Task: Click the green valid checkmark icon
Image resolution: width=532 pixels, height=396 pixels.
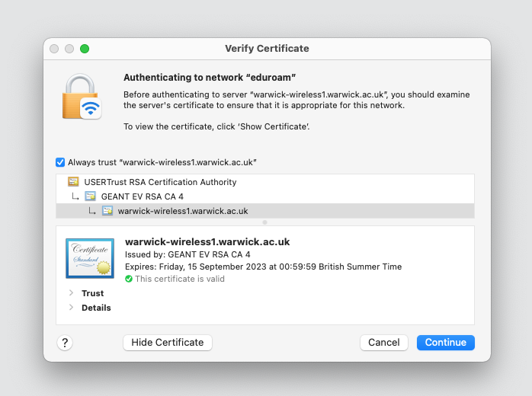Action: pyautogui.click(x=129, y=279)
